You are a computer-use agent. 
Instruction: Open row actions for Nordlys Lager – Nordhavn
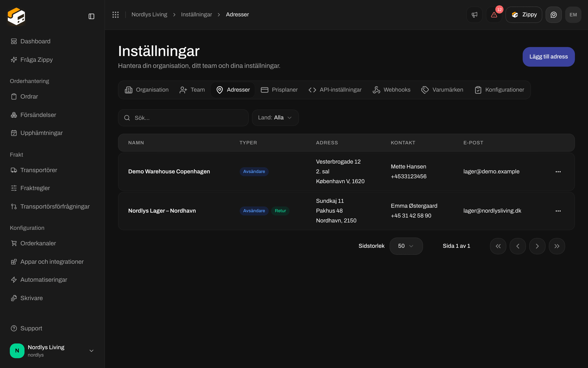coord(558,211)
